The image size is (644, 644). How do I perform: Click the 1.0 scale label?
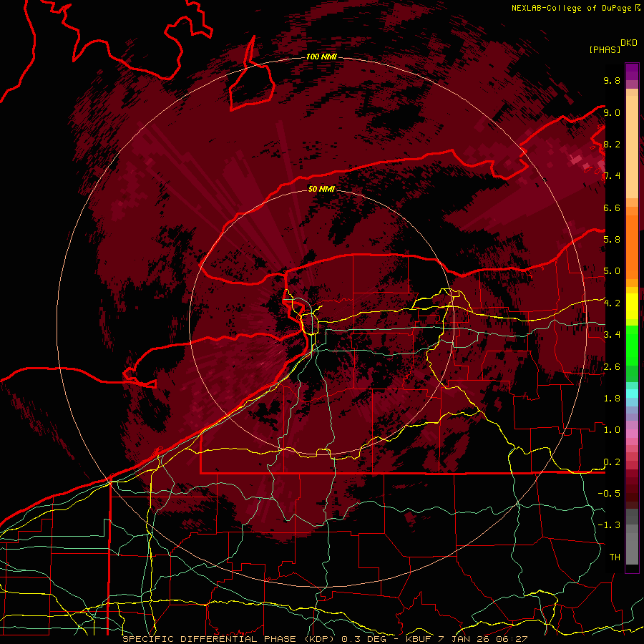click(612, 430)
